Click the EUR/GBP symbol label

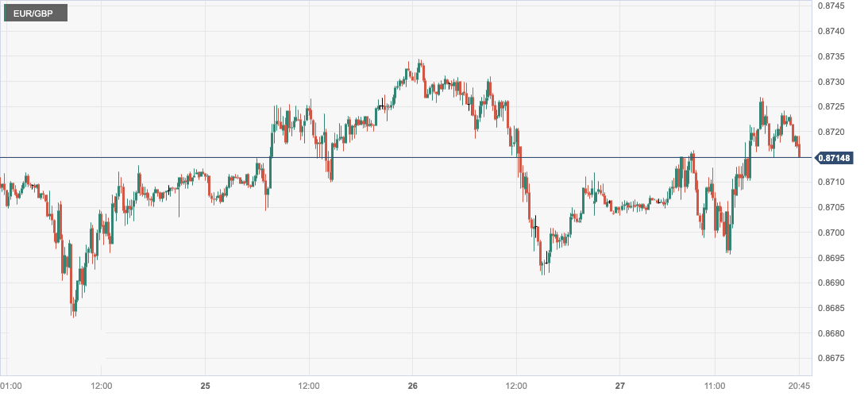coord(37,13)
